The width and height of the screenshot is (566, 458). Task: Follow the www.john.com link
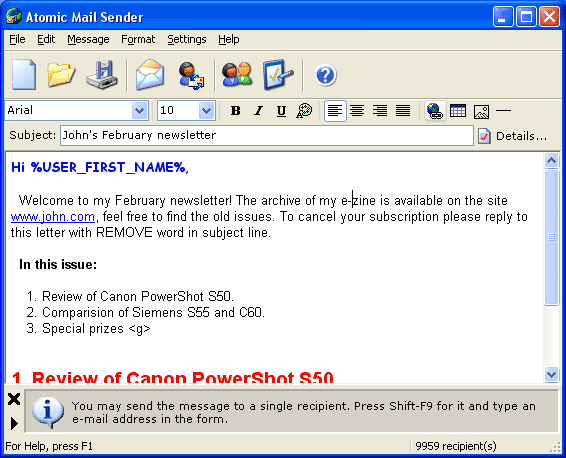coord(53,217)
